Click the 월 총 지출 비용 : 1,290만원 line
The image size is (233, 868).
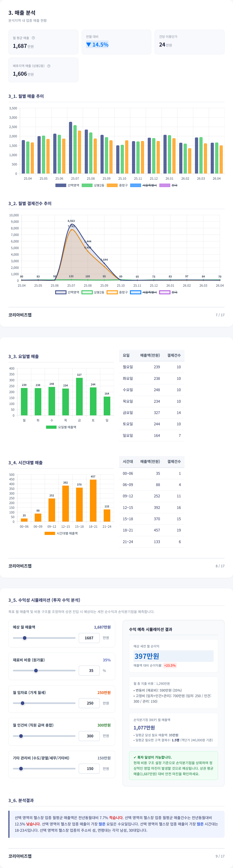click(152, 684)
